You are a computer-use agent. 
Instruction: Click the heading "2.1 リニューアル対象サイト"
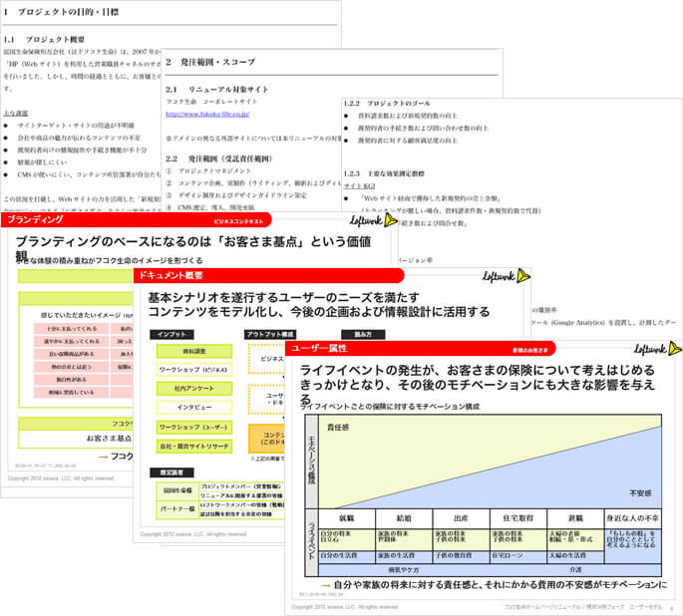217,90
